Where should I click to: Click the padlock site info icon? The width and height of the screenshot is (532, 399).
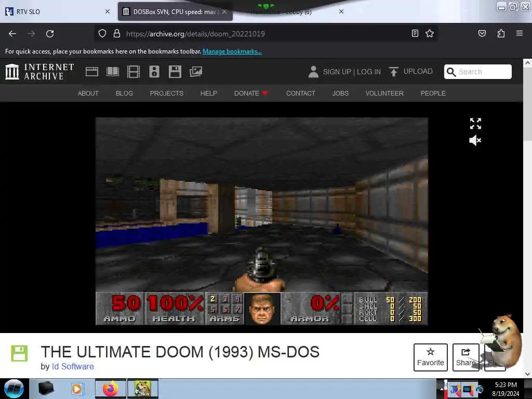pos(117,34)
